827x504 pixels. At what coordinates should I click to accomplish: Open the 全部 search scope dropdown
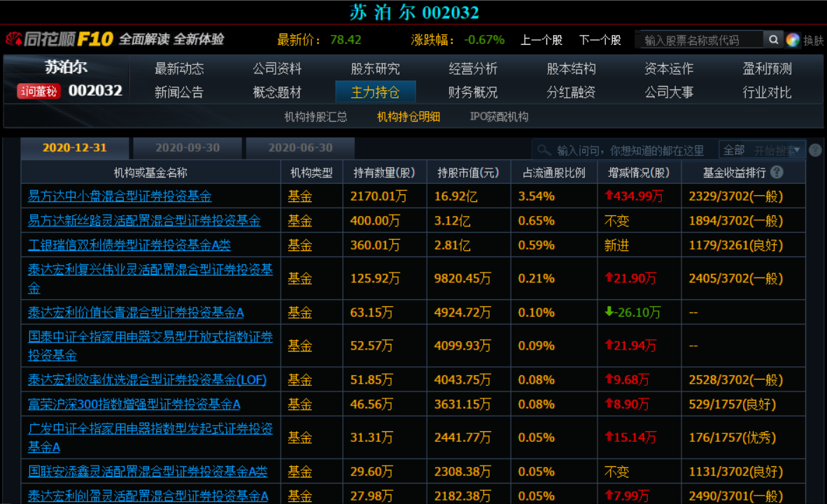click(x=762, y=151)
